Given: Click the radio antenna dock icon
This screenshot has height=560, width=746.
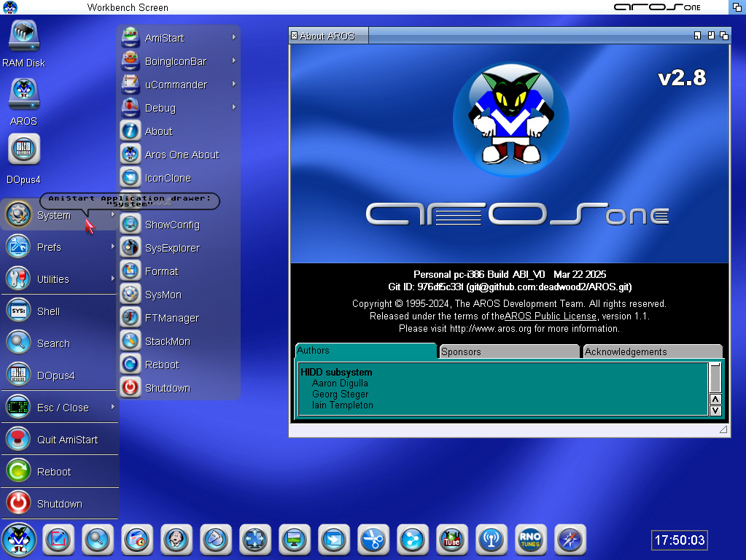Looking at the screenshot, I should tap(491, 540).
